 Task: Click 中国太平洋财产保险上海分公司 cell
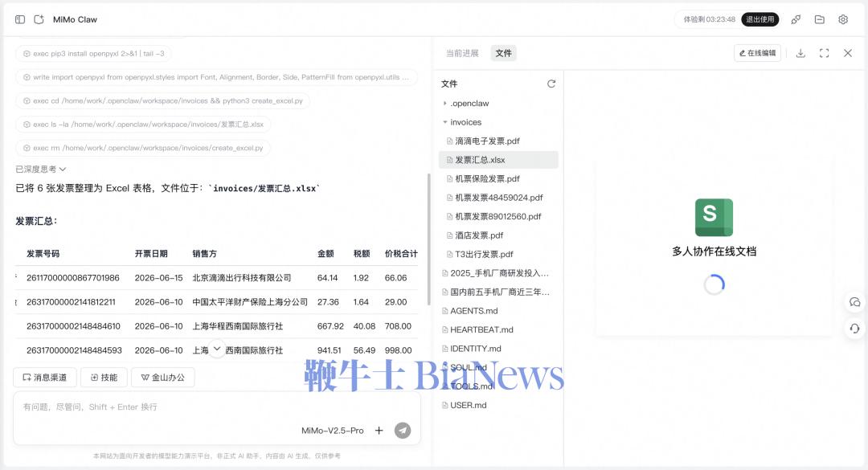coord(250,302)
